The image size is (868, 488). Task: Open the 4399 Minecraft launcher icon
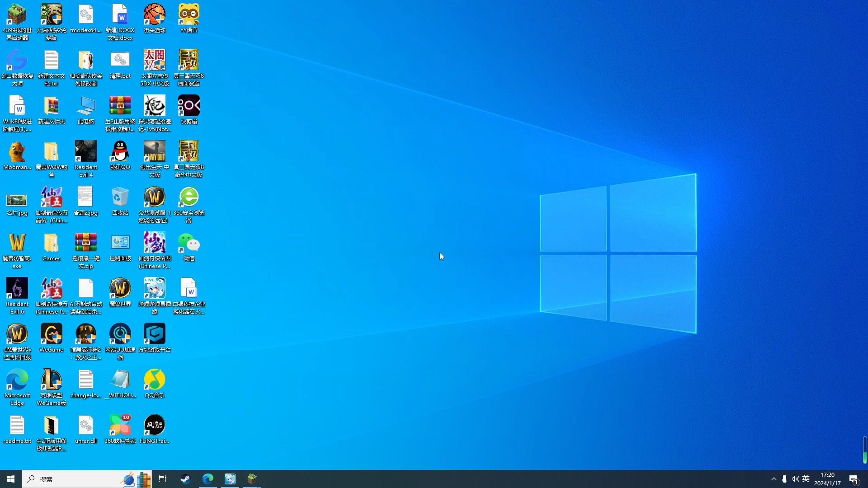pyautogui.click(x=17, y=22)
